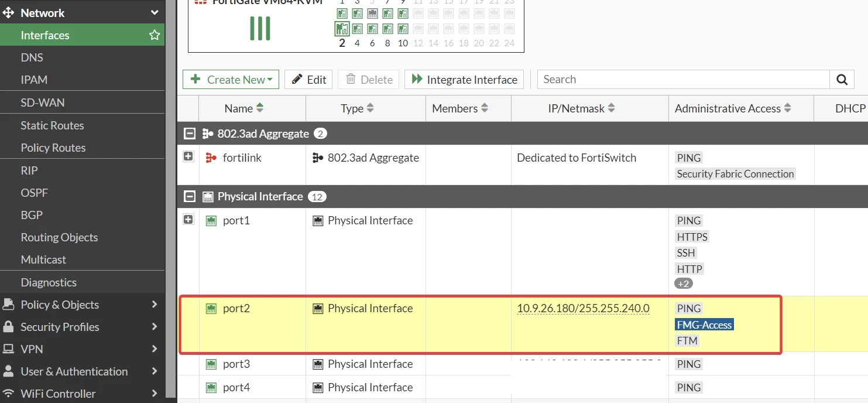Click the Edit button
This screenshot has height=403, width=868.
click(x=308, y=80)
